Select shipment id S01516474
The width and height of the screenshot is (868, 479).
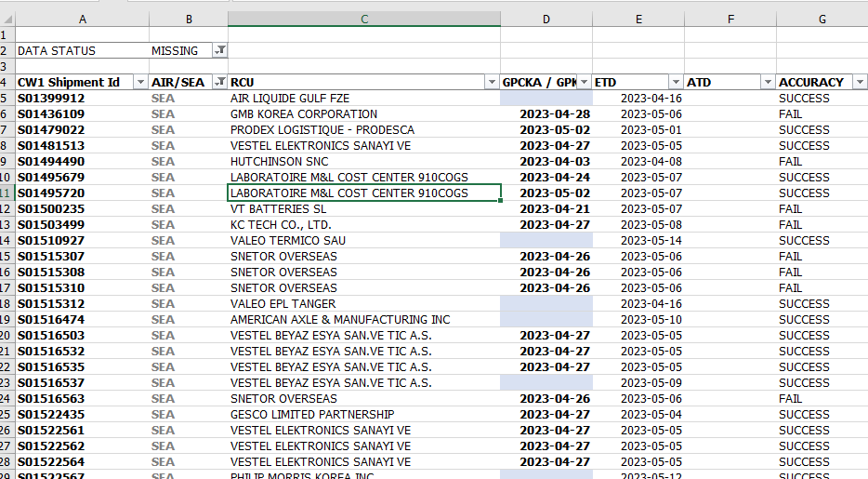[83, 320]
